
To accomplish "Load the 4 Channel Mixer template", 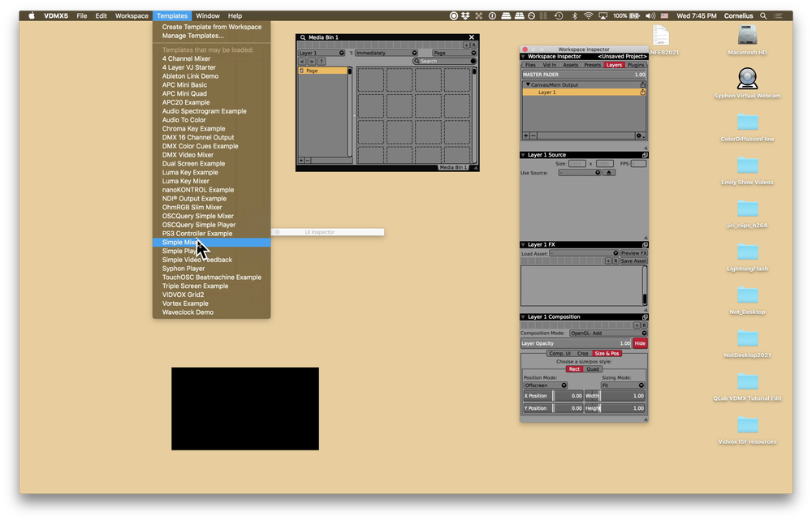I will [212, 58].
